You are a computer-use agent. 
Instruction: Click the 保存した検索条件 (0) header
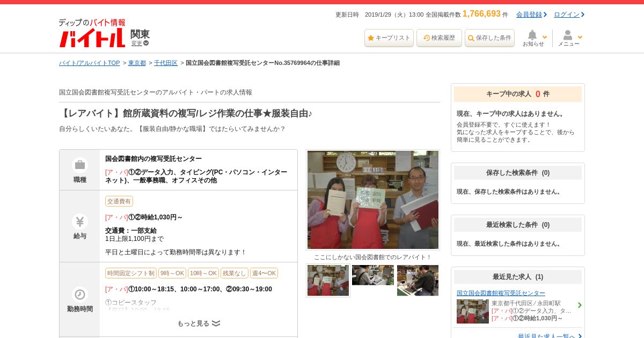[x=518, y=173]
